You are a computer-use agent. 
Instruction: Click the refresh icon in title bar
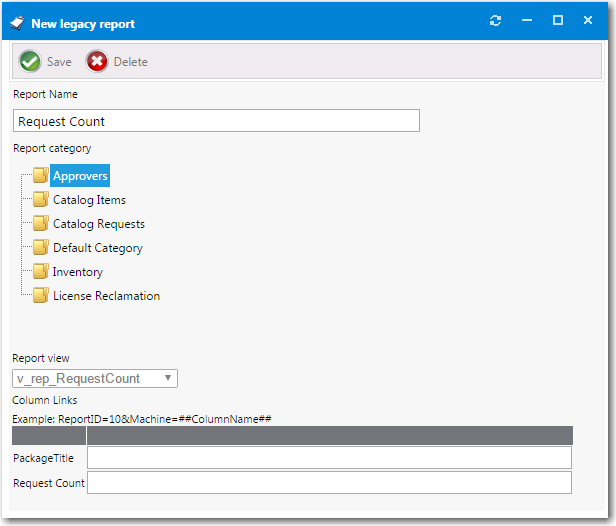click(495, 21)
